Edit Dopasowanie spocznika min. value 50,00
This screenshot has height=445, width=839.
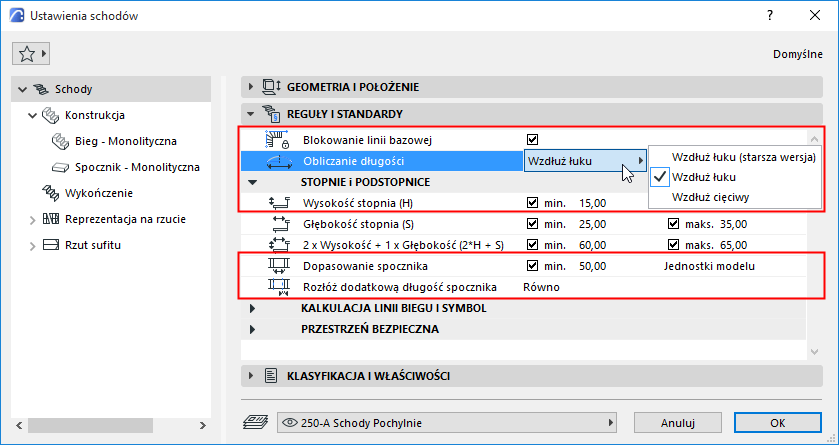tap(592, 266)
